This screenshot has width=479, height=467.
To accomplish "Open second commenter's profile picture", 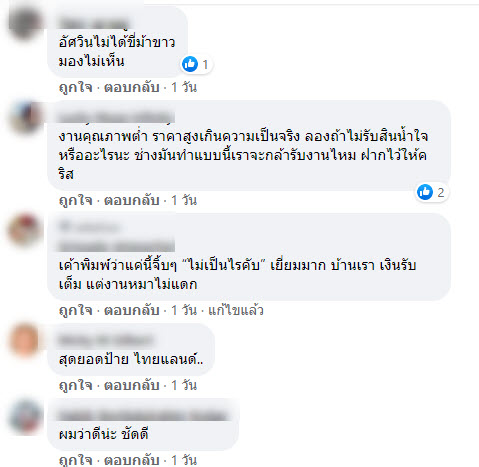I will [x=25, y=118].
